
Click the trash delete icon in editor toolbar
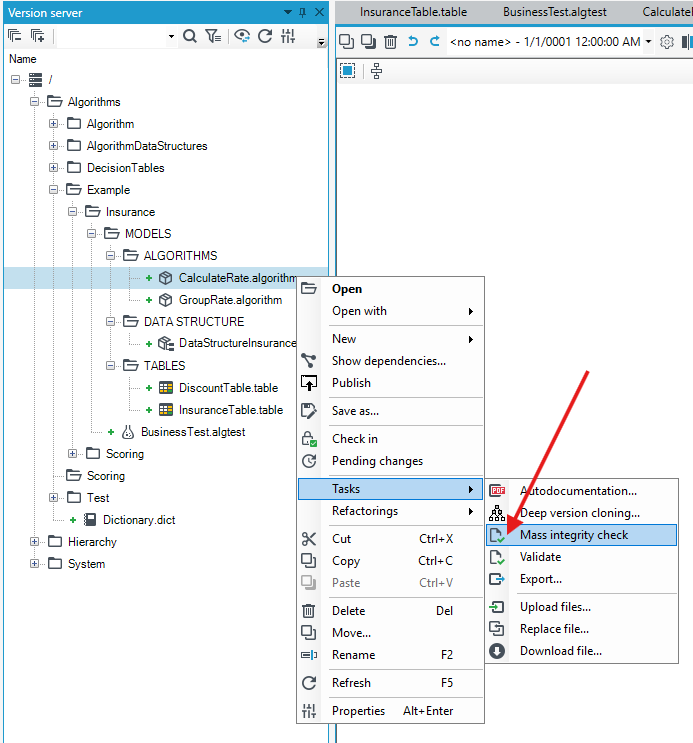tap(390, 42)
